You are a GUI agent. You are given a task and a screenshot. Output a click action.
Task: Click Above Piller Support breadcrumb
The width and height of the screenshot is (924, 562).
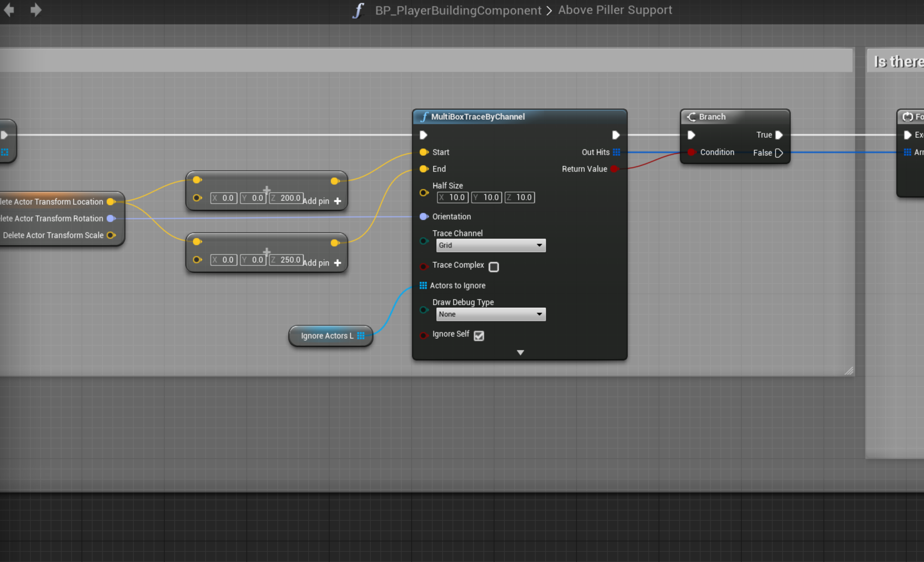pyautogui.click(x=615, y=10)
